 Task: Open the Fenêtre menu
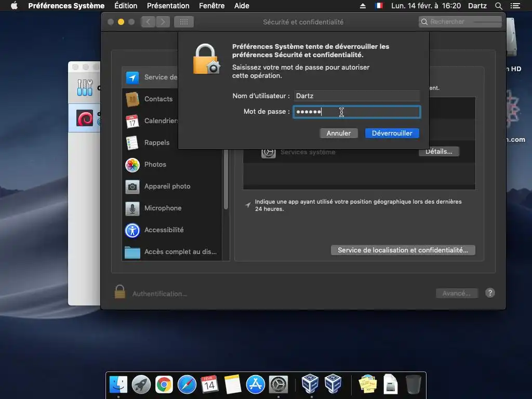212,6
